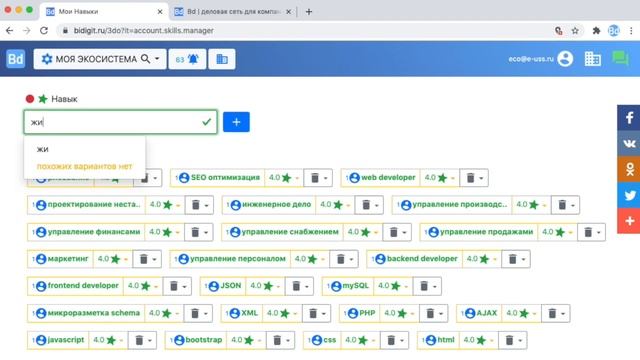Open trash menu for AJAX skill
The width and height of the screenshot is (640, 360).
tap(556, 313)
